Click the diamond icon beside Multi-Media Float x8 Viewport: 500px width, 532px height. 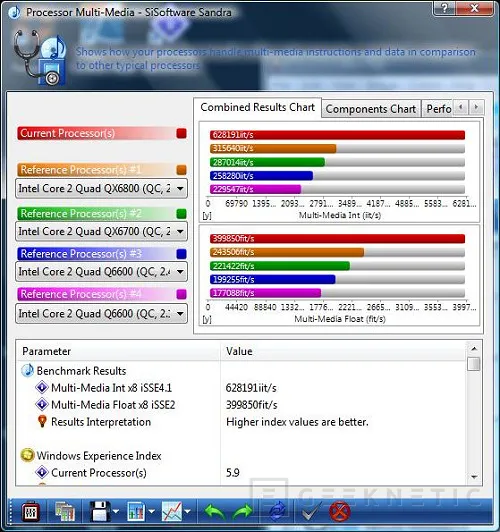click(42, 404)
